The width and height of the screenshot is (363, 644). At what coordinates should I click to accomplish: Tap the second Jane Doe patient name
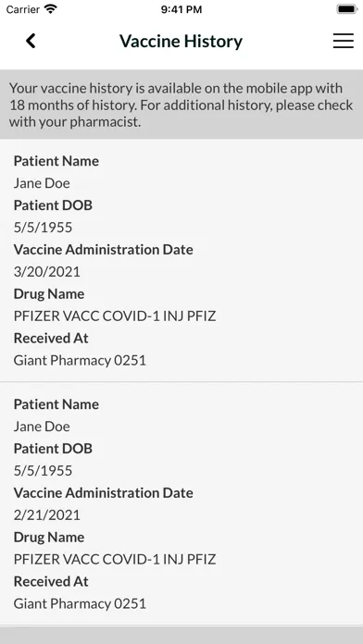pyautogui.click(x=42, y=427)
